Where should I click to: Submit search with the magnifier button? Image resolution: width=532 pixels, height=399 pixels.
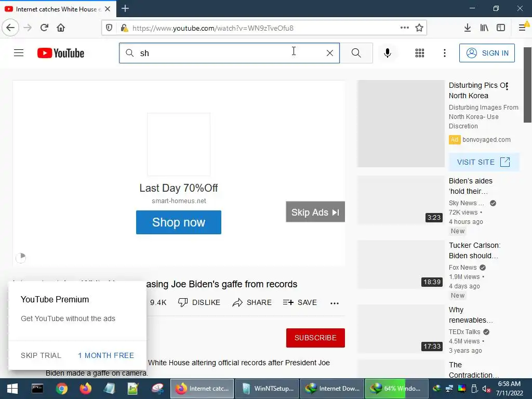tap(356, 53)
